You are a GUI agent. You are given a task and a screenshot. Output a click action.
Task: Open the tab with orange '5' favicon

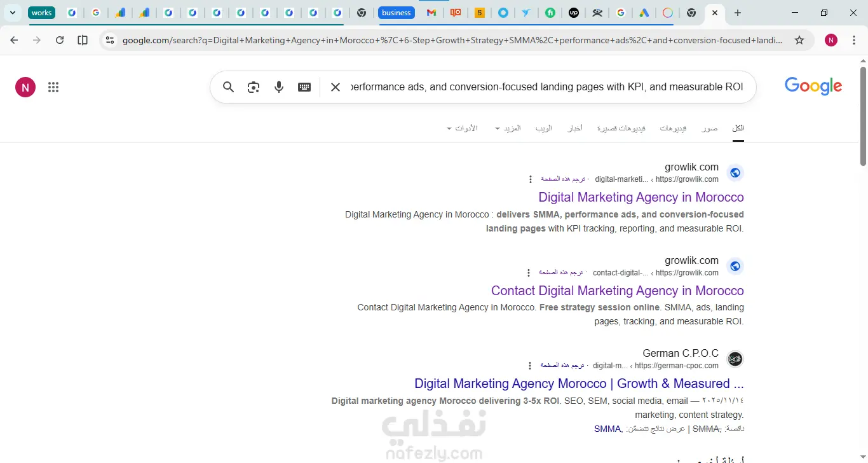pos(480,13)
